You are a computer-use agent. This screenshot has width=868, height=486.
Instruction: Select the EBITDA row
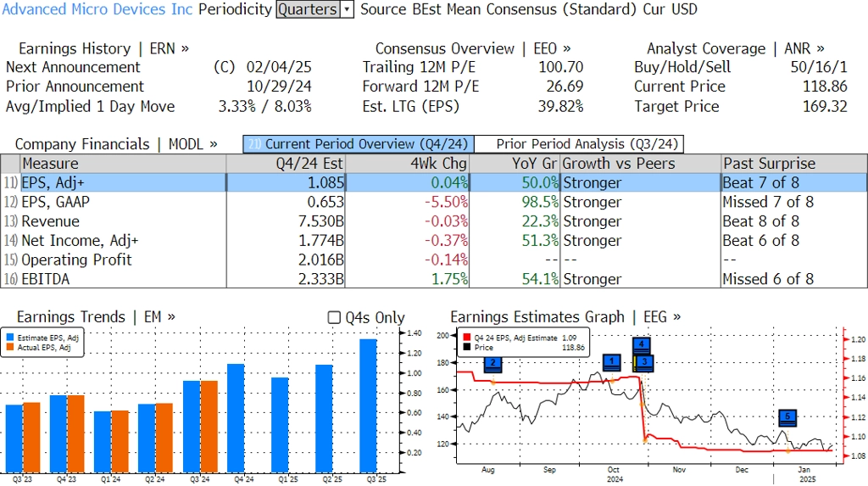click(434, 279)
